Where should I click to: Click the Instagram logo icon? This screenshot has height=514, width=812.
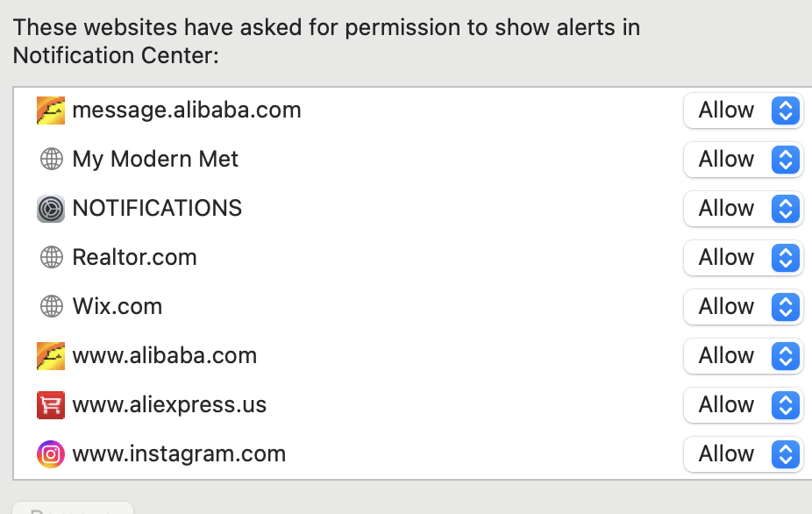(x=51, y=453)
